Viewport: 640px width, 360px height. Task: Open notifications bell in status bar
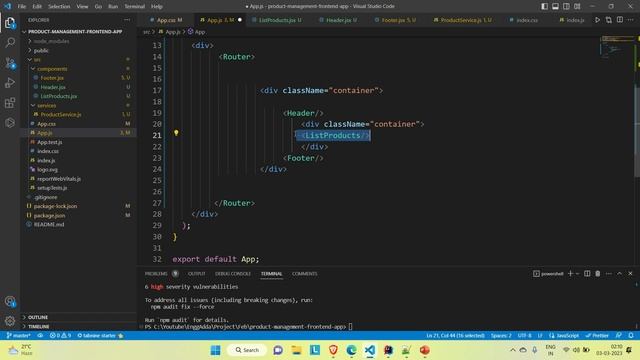point(631,336)
